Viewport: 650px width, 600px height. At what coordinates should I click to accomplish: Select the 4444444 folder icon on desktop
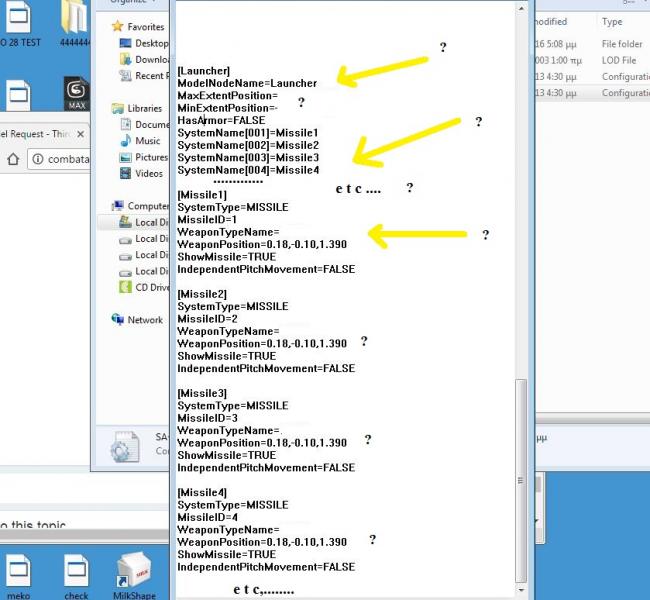75,23
